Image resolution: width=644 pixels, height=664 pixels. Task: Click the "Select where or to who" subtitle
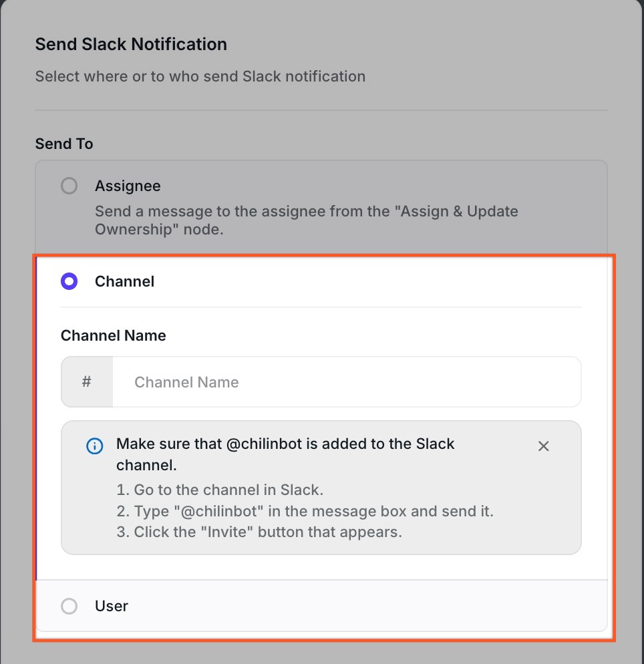pos(200,76)
